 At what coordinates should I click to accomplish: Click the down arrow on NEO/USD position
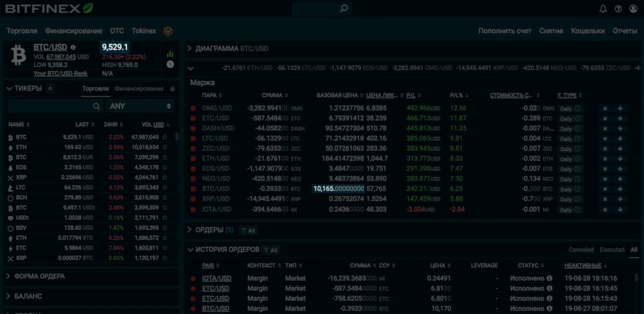coord(620,179)
